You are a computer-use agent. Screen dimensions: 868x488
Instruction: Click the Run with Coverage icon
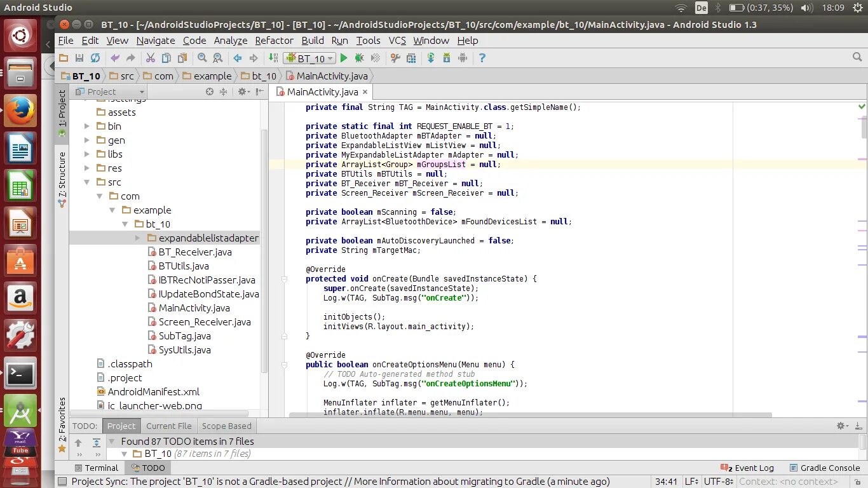tap(376, 58)
